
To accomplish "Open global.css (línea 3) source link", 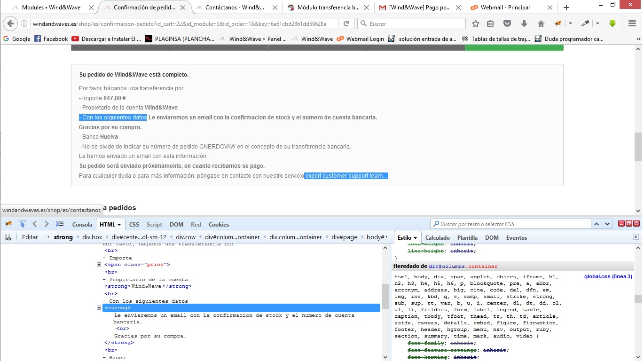I will point(608,277).
